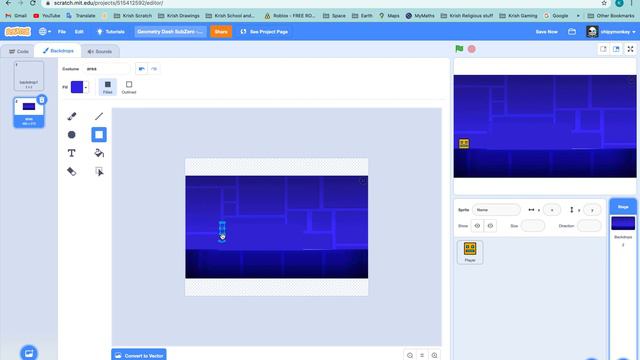Click Convert to Vector button
Screen dimensions: 640x360
click(139, 355)
